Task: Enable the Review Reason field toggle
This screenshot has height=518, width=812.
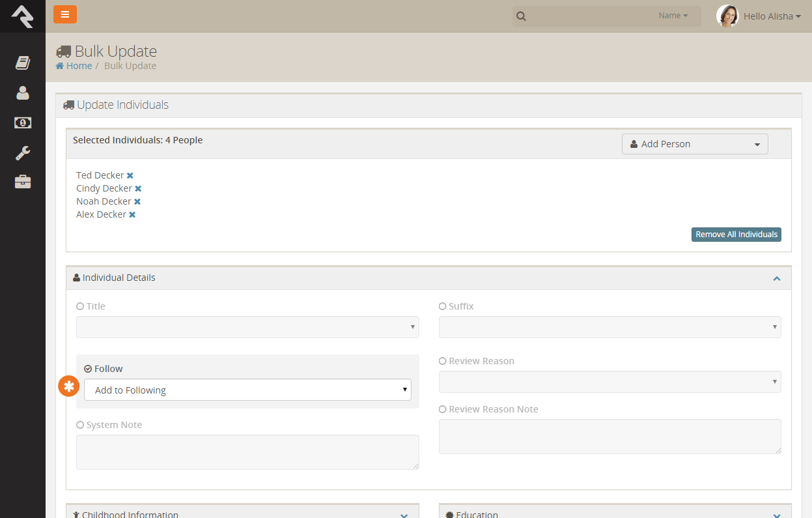Action: 443,361
